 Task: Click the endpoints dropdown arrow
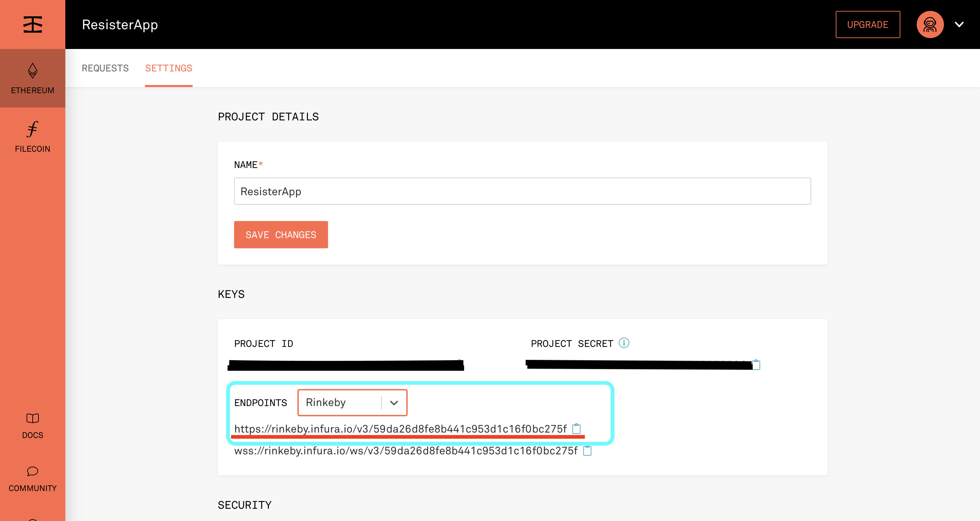(394, 402)
